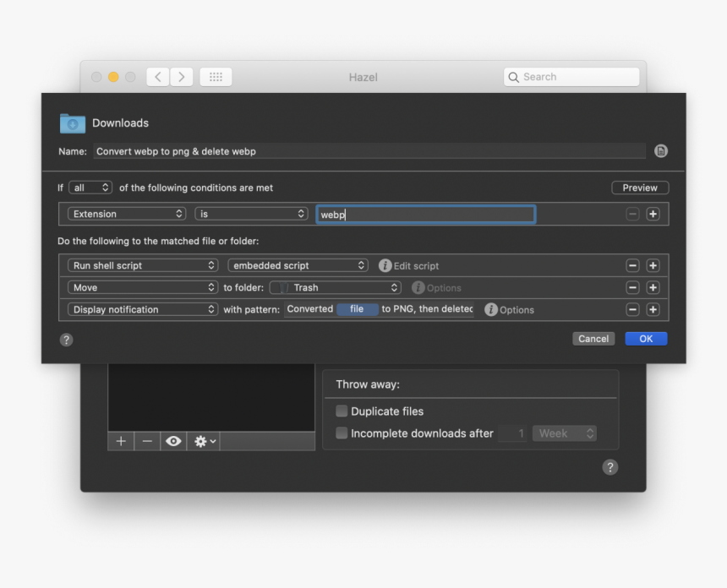Open help in the rule editor sheet
This screenshot has width=727, height=588.
click(x=66, y=340)
